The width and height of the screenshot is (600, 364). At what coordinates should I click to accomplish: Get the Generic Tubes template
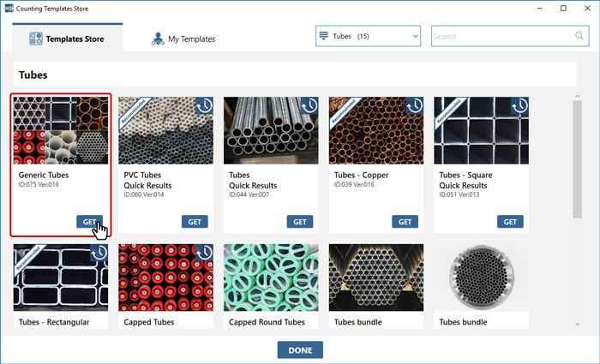click(x=89, y=221)
